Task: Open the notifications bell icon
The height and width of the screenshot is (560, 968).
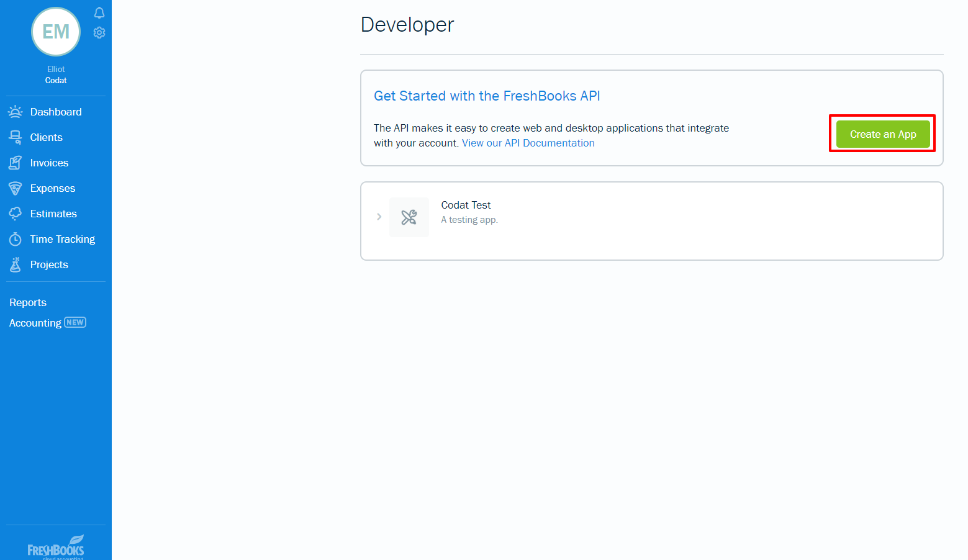Action: click(x=99, y=12)
